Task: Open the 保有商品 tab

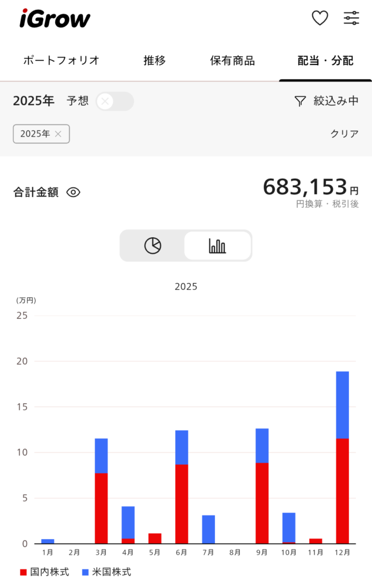Action: tap(232, 61)
